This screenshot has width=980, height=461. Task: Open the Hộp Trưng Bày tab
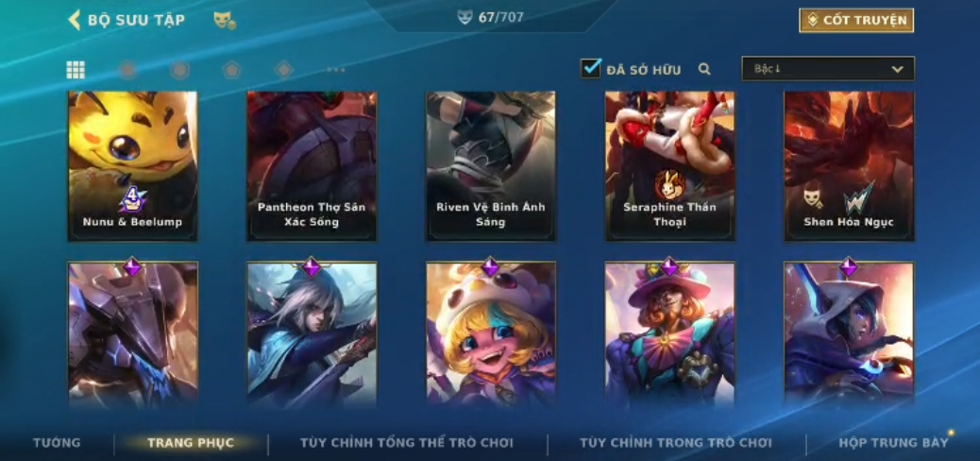(894, 443)
